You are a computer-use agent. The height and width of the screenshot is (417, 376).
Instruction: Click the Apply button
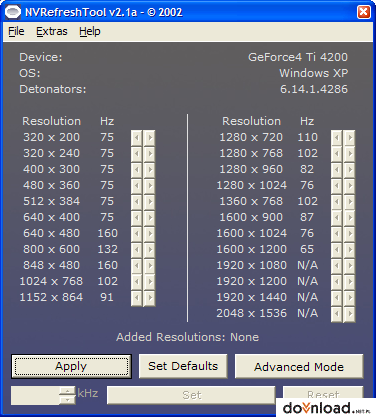[71, 366]
